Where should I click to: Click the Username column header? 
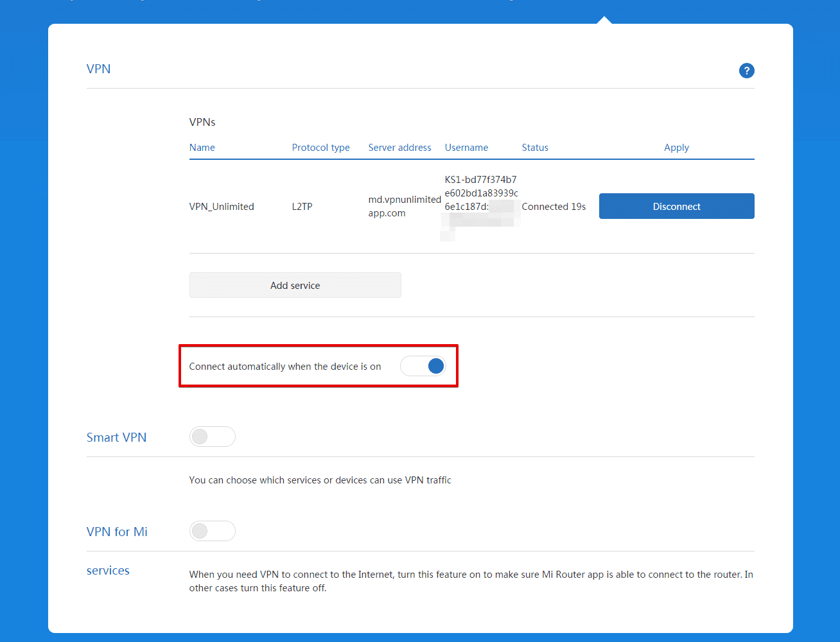tap(466, 147)
